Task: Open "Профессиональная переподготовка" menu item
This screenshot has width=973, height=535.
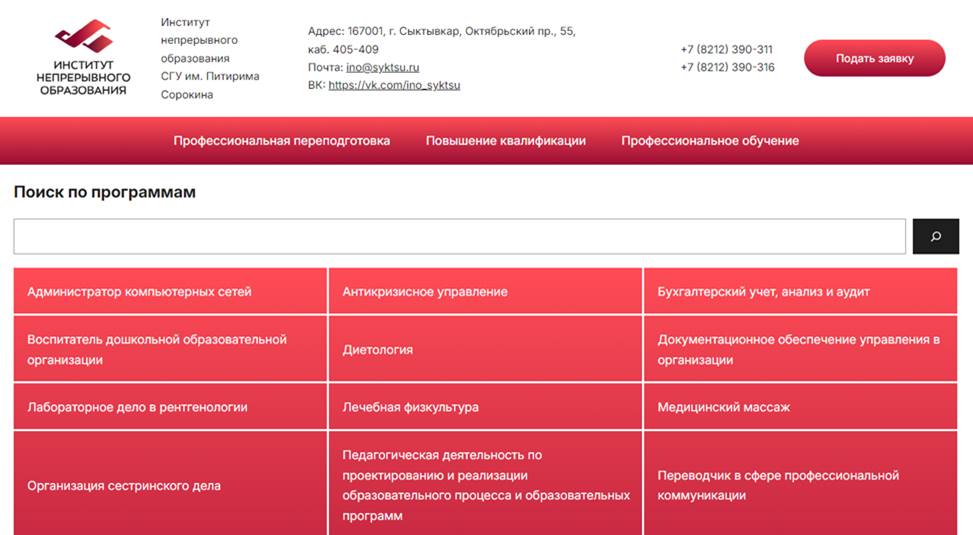Action: coord(281,141)
